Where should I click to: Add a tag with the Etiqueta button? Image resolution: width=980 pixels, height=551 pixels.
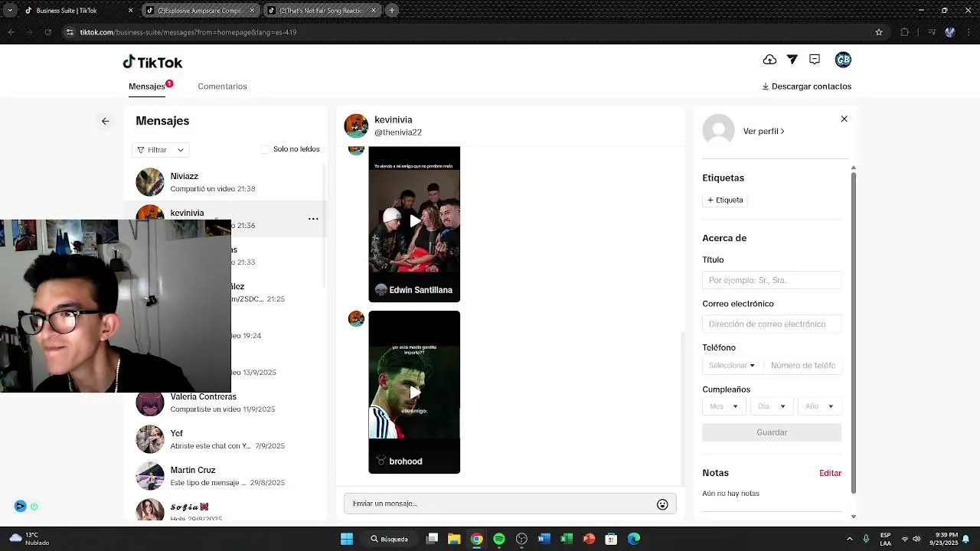tap(725, 200)
